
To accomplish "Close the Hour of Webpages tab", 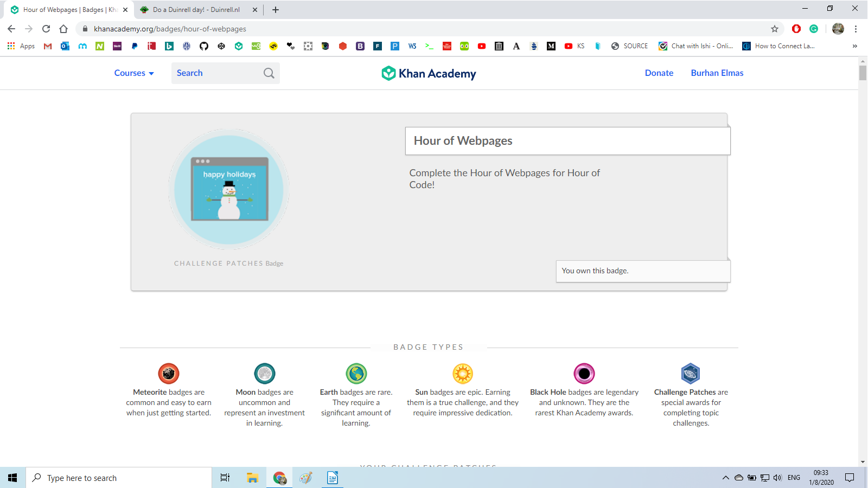I will (125, 10).
